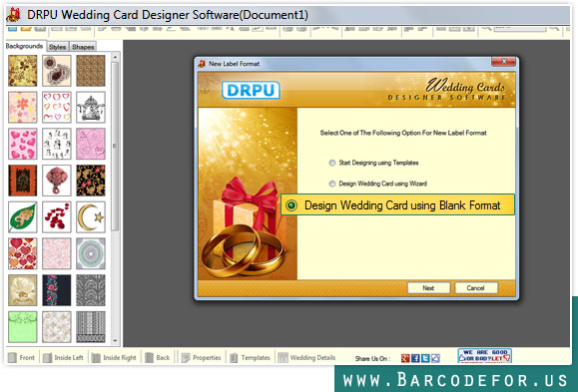The width and height of the screenshot is (578, 392).
Task: Pick the paisley flower on cream background
Action: [x=56, y=71]
